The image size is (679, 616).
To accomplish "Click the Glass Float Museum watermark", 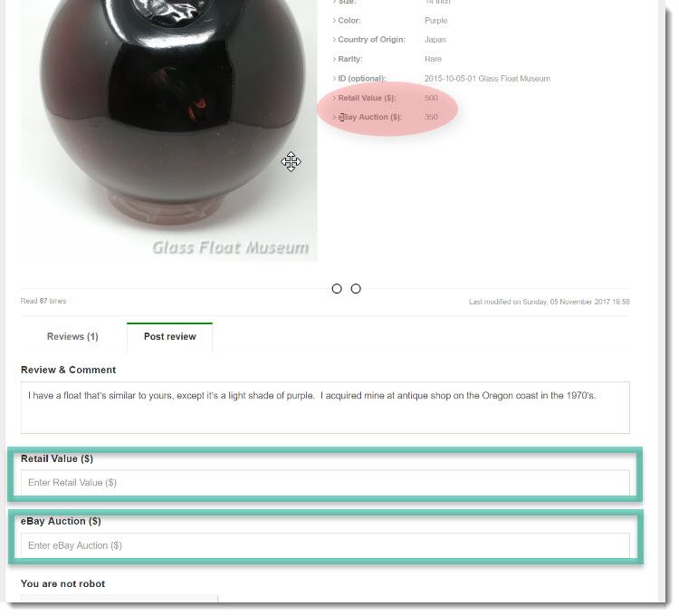I will (230, 247).
